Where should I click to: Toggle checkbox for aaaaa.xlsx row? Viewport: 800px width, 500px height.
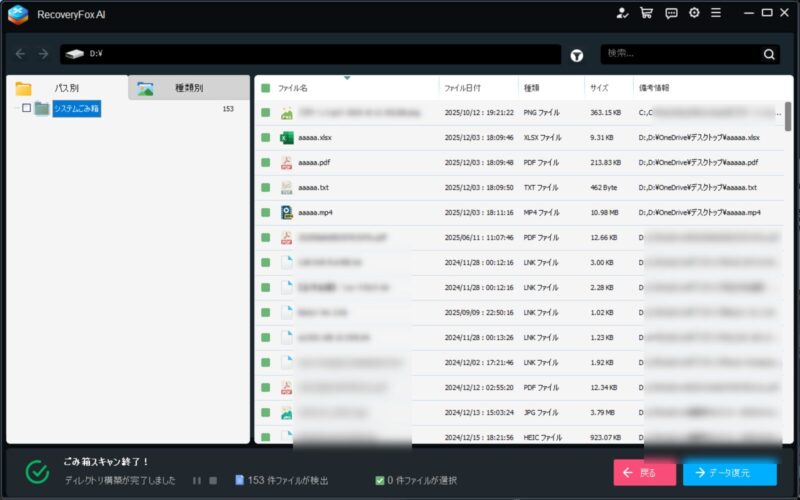point(266,137)
